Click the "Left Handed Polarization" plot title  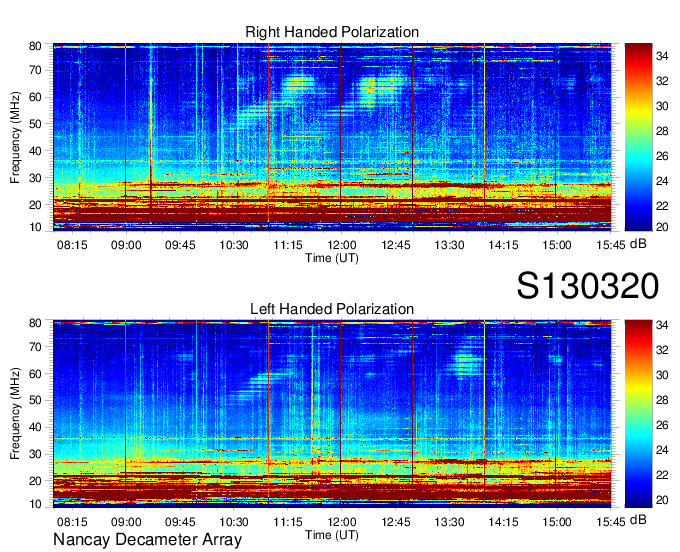click(332, 309)
